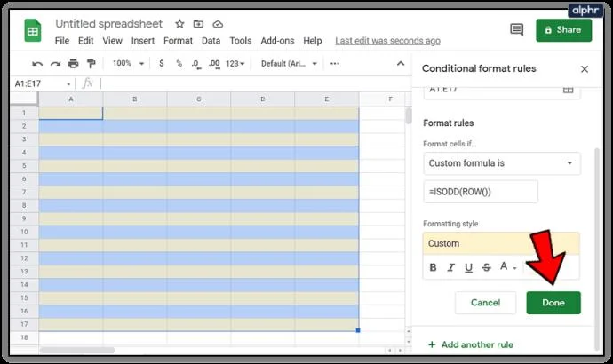Viewport: 613px width, 364px height.
Task: Click the Untitled spreadsheet title
Action: 108,24
